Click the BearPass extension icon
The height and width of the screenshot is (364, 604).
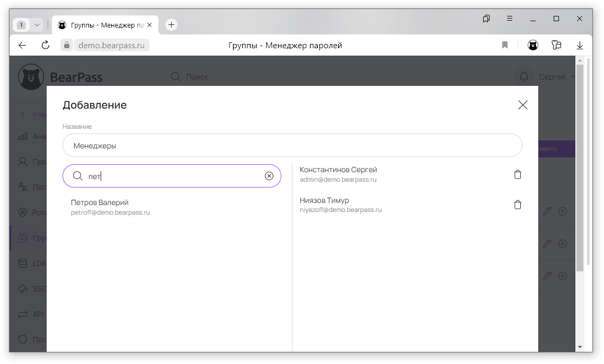(532, 46)
